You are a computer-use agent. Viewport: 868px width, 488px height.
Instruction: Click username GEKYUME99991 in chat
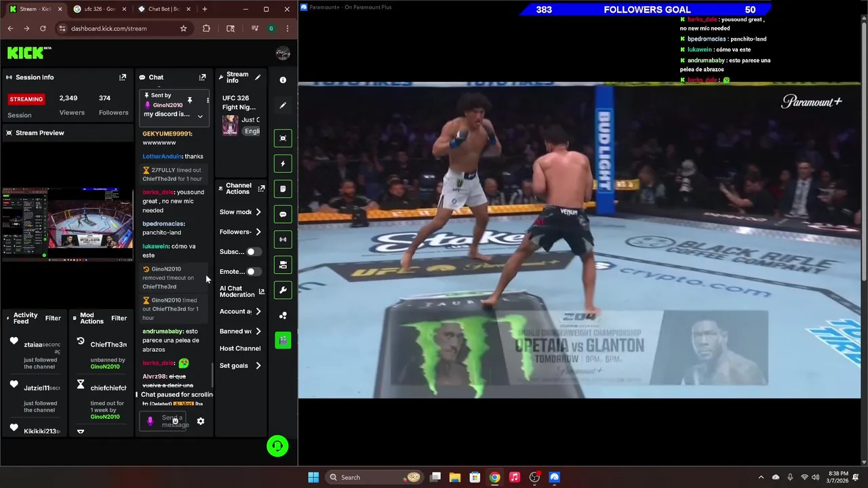[167, 134]
